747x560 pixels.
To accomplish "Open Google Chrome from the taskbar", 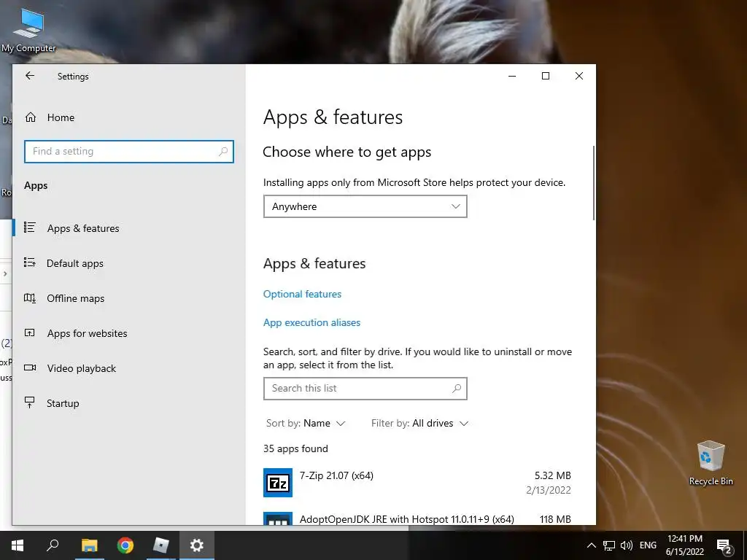I will pyautogui.click(x=125, y=545).
